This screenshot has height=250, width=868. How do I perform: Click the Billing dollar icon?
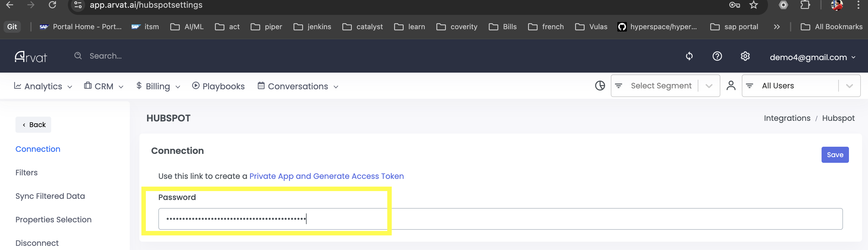[139, 86]
